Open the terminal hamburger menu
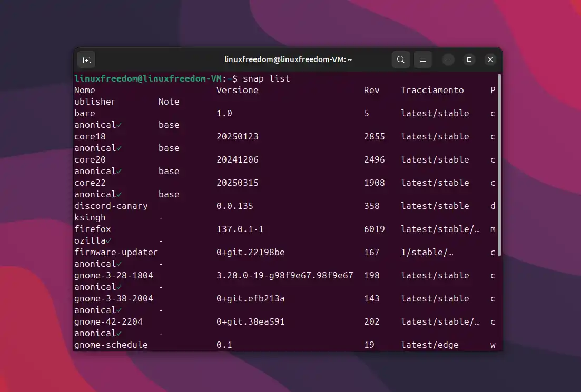The image size is (581, 392). coord(423,59)
